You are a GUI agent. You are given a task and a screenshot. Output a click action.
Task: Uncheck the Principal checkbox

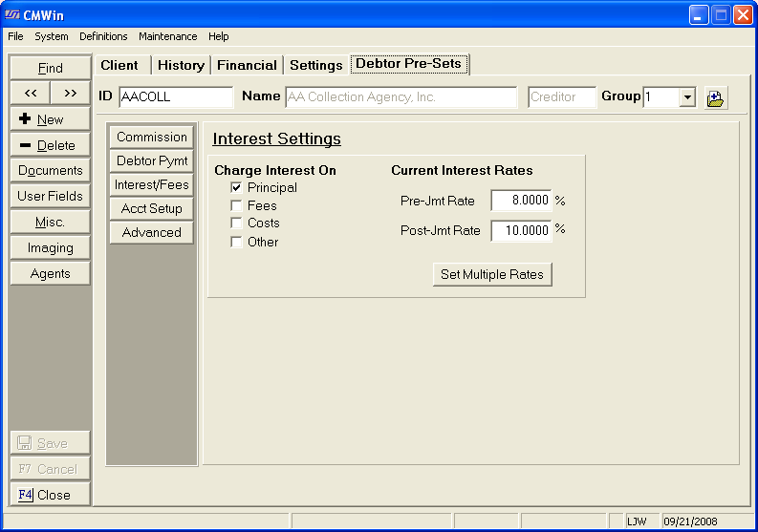point(236,188)
